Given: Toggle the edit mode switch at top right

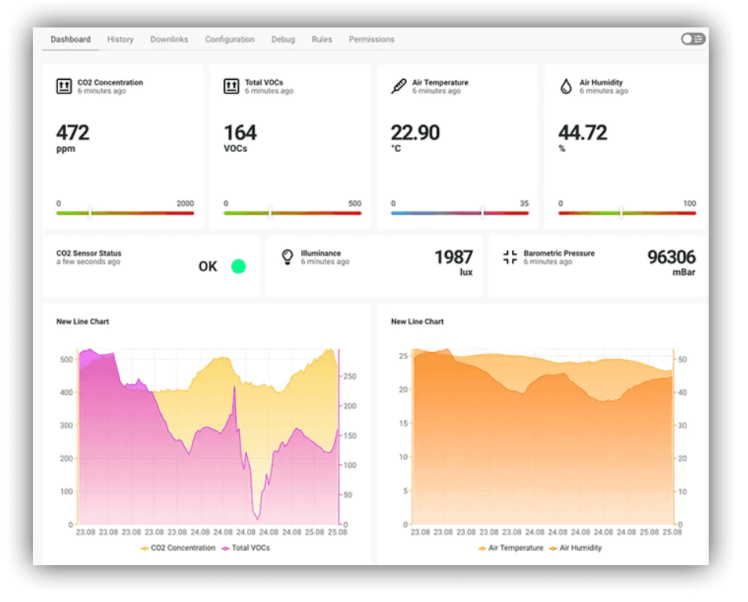Looking at the screenshot, I should (x=693, y=39).
